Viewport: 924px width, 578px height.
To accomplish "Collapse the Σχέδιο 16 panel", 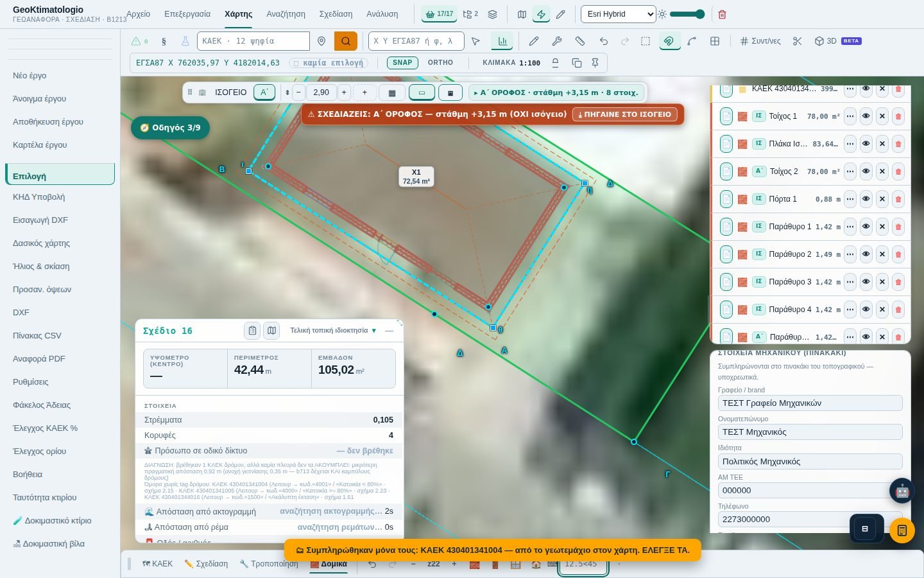I will coord(389,331).
